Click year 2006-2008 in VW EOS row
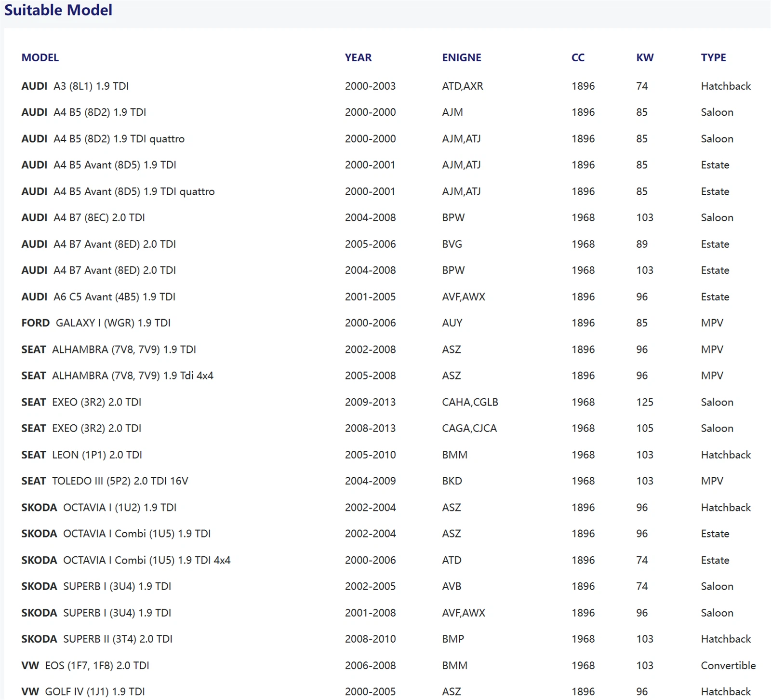The width and height of the screenshot is (771, 700). pyautogui.click(x=370, y=666)
